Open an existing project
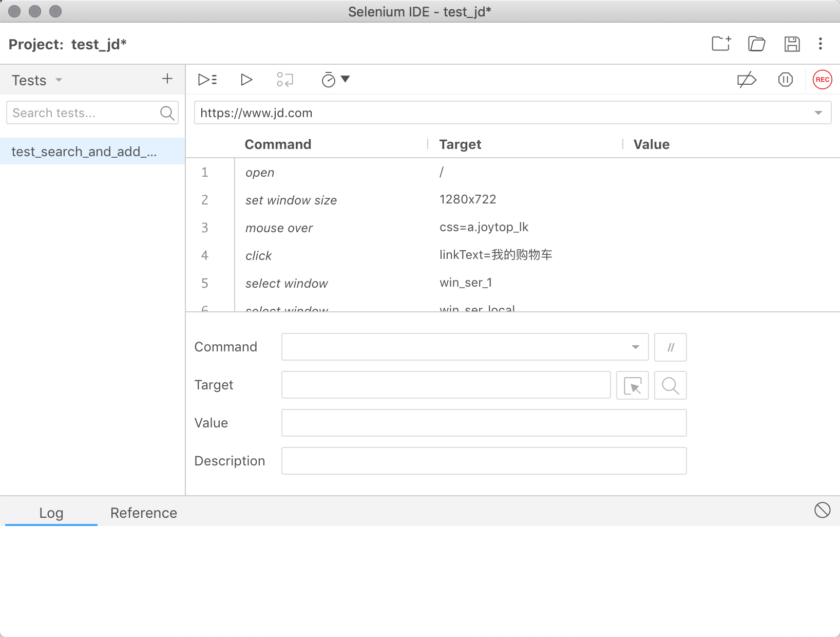This screenshot has height=637, width=840. tap(756, 44)
